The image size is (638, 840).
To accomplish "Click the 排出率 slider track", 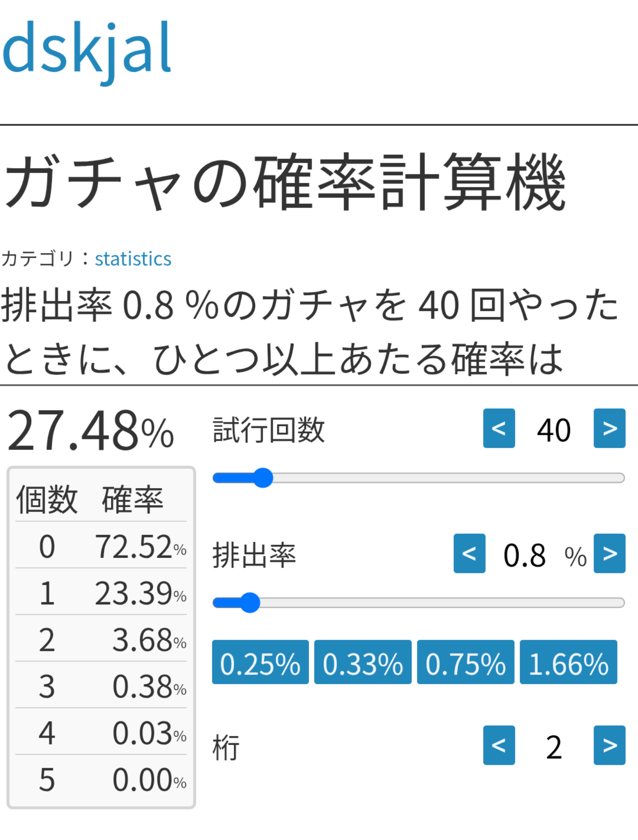I will point(444,603).
